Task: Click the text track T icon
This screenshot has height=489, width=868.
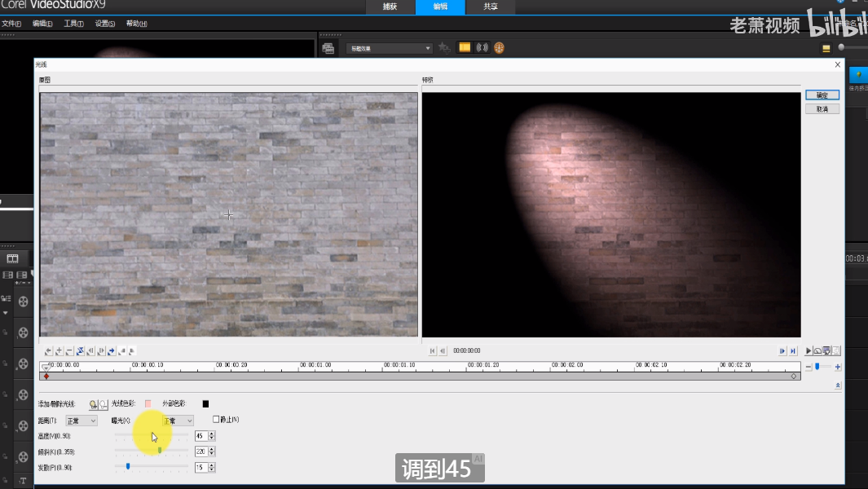Action: point(23,481)
